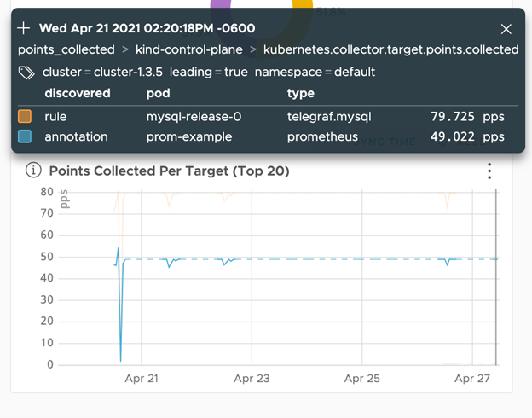The height and width of the screenshot is (418, 532).
Task: Select the prom-example legend row
Action: click(268, 136)
